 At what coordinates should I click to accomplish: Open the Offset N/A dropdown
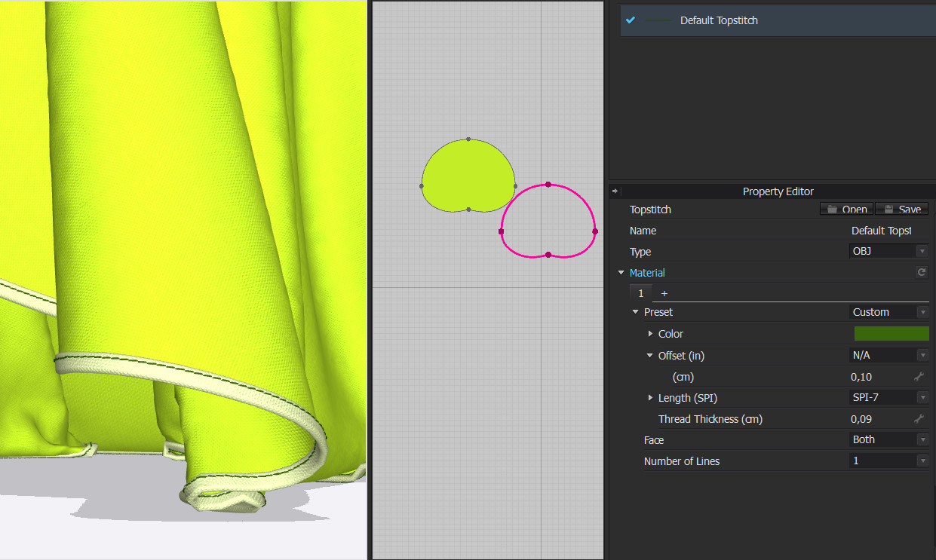point(889,355)
